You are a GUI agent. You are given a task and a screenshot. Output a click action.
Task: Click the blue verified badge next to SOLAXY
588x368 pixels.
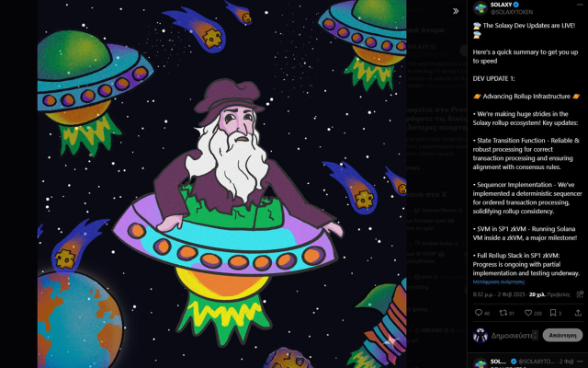tap(517, 6)
